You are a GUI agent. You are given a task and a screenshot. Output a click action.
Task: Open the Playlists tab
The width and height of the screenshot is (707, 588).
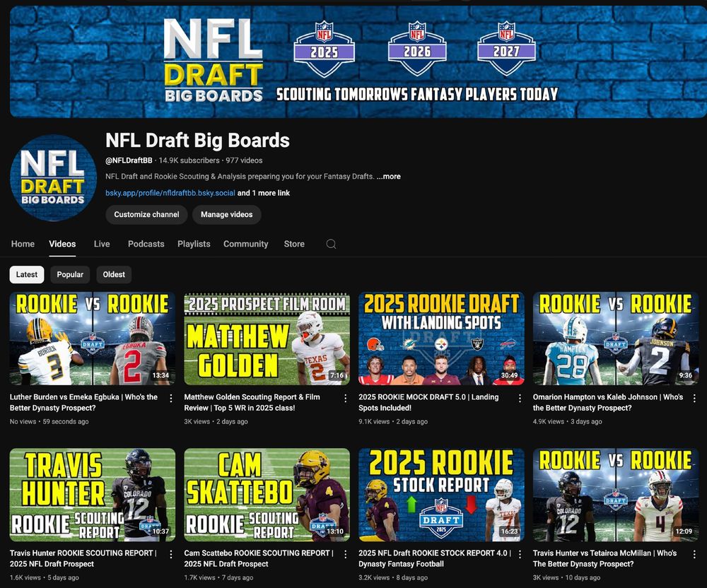point(194,244)
